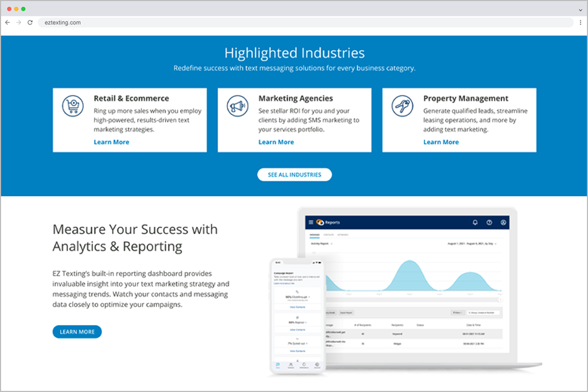The height and width of the screenshot is (392, 588).
Task: Click the help question icon in Reports mockup
Action: tap(489, 222)
